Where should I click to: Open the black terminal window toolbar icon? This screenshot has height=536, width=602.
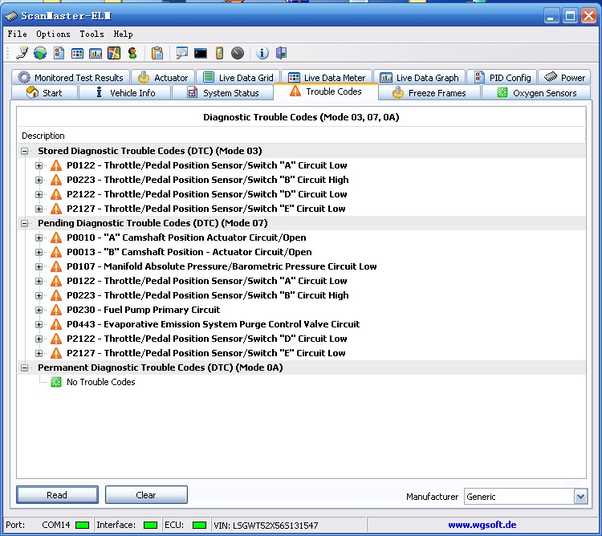(200, 53)
